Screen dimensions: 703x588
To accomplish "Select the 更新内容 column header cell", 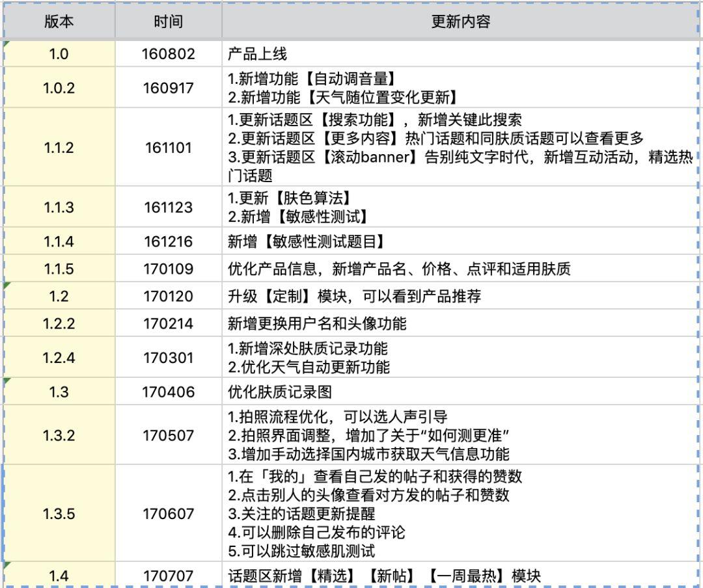I will 462,21.
